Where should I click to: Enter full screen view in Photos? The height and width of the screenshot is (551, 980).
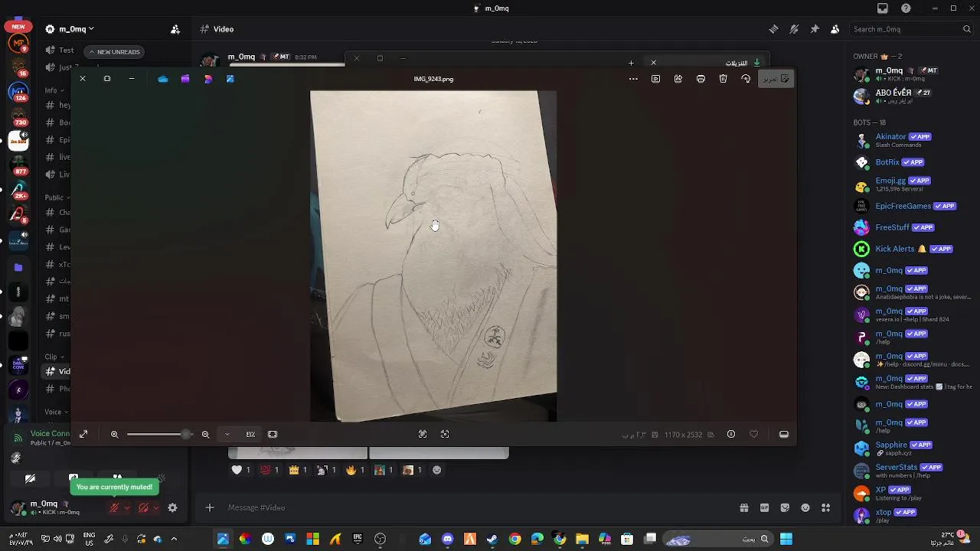83,434
